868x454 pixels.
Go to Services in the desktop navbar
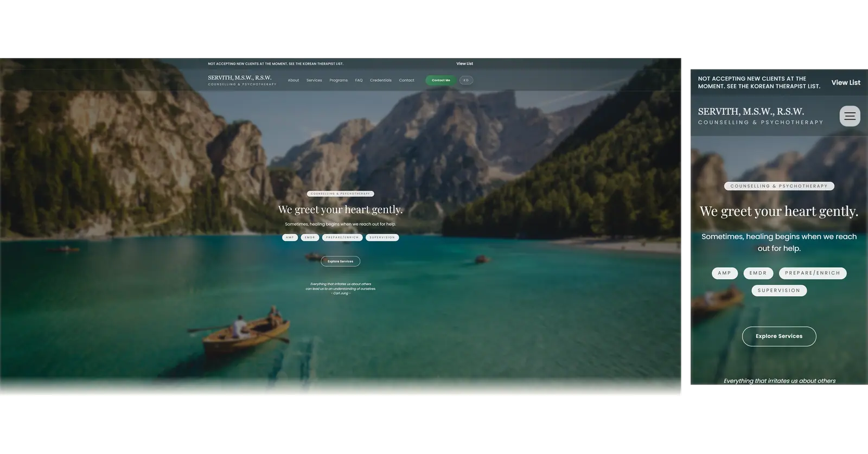[x=314, y=80]
